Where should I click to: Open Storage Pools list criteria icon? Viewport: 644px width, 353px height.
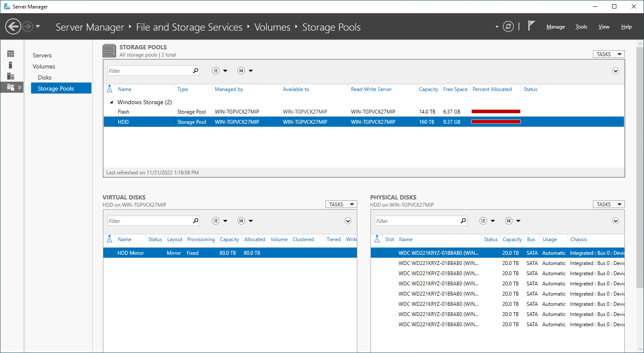(x=216, y=71)
